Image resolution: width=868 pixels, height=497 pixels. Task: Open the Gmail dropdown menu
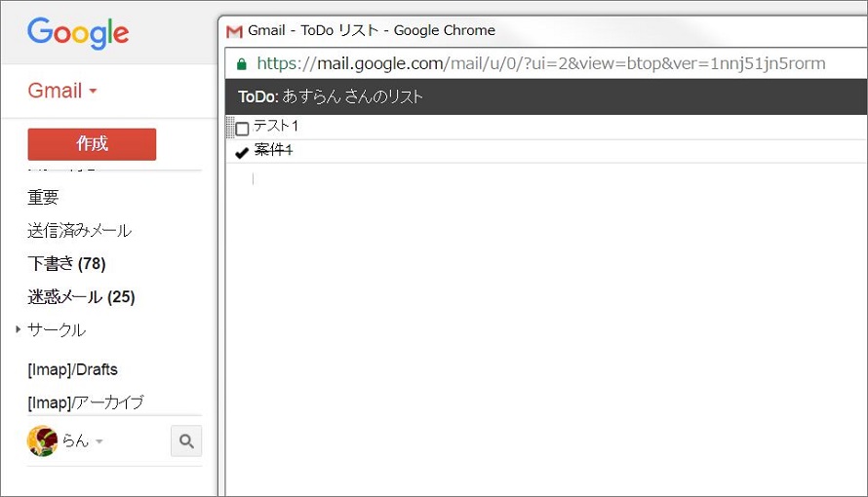point(62,90)
